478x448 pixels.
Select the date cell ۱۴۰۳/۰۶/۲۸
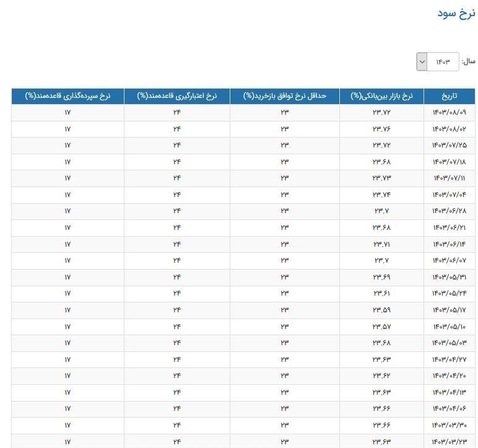tap(449, 211)
